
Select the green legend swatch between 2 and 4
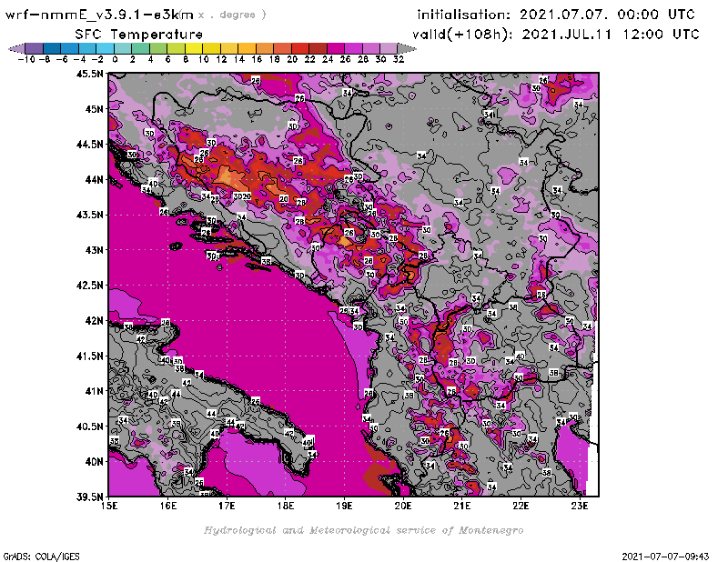tap(141, 48)
